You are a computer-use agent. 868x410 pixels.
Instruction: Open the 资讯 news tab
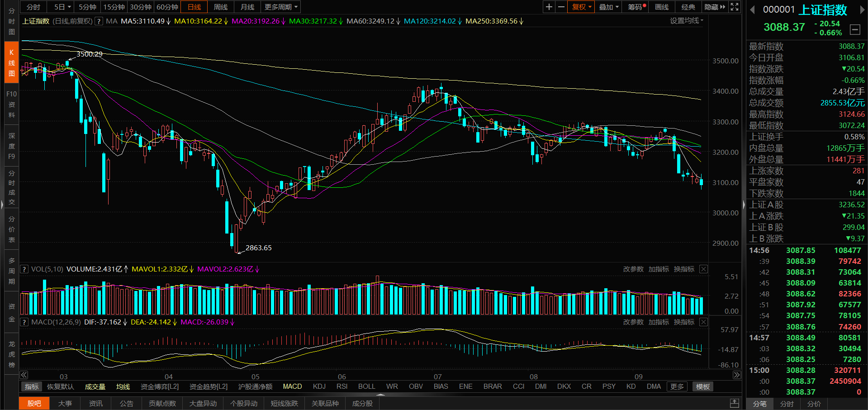[x=95, y=403]
